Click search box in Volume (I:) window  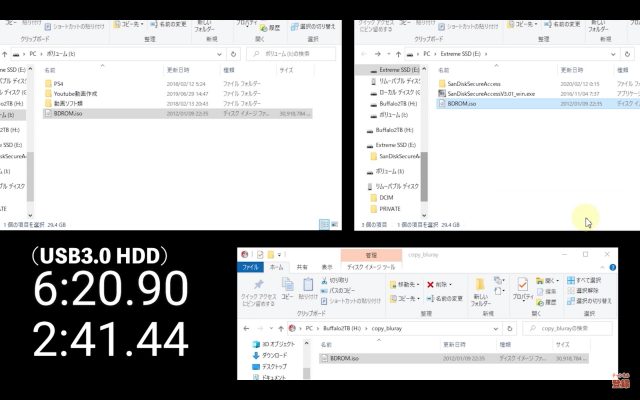point(291,54)
